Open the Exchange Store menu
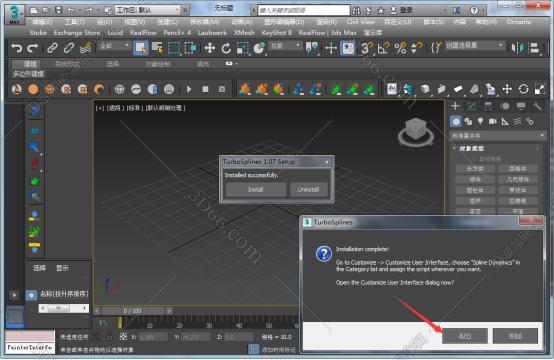This screenshot has width=554, height=360. tap(77, 33)
